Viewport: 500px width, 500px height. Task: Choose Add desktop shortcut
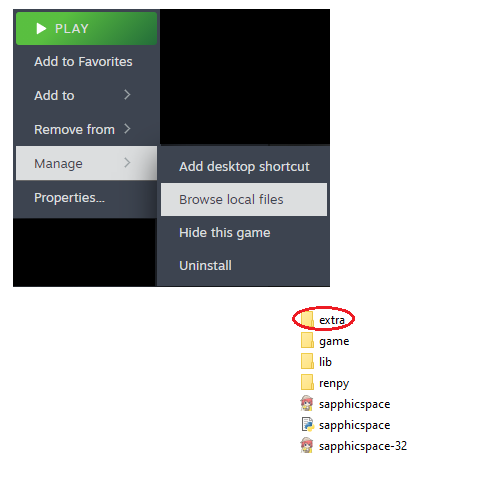[244, 166]
